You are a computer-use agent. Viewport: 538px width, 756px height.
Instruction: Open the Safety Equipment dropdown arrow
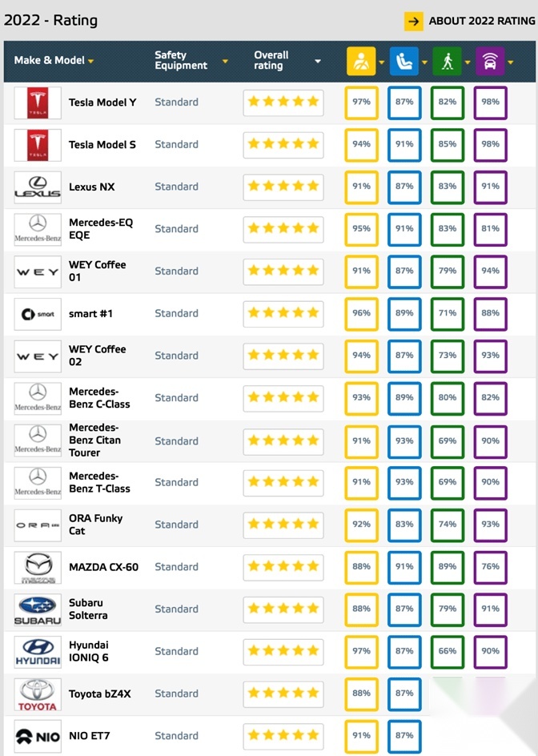click(225, 61)
